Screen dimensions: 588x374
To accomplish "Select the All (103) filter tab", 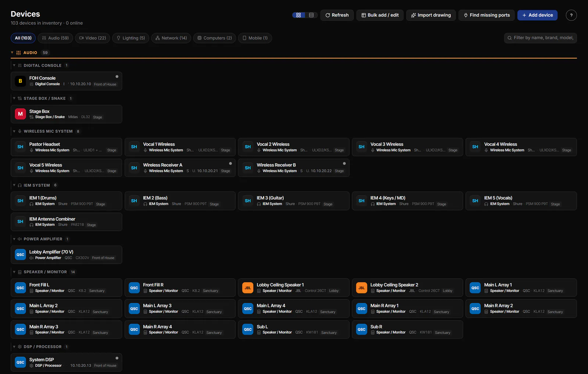I will click(x=23, y=38).
